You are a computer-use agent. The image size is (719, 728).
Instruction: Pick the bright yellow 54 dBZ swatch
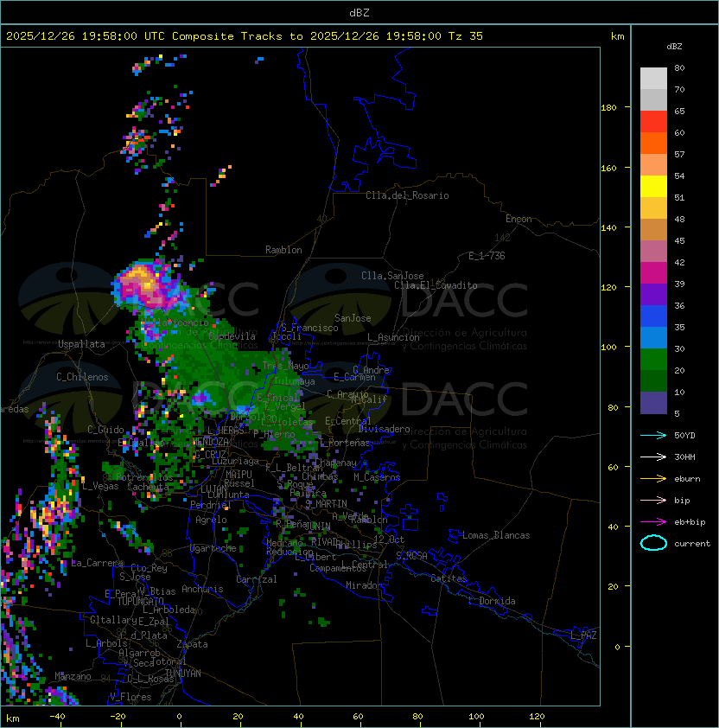coord(653,186)
